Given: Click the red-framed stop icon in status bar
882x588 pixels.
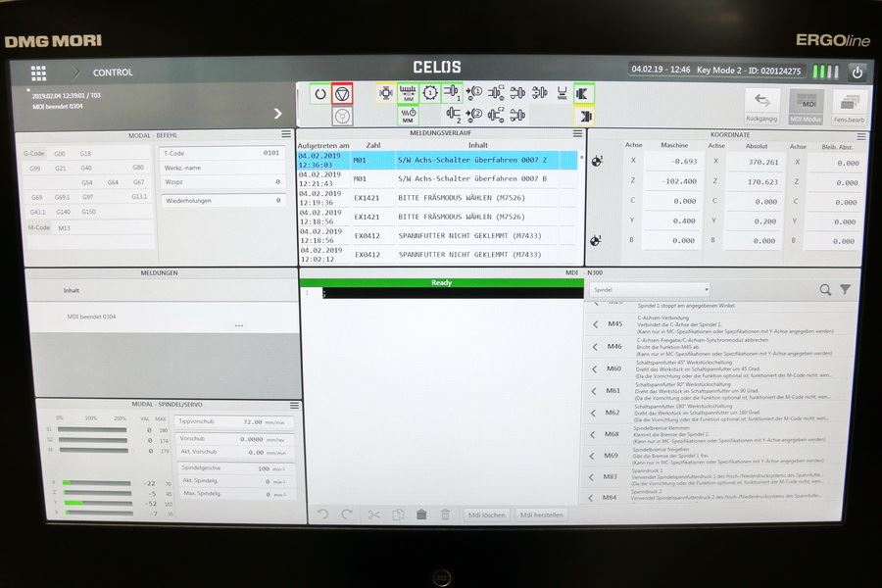Looking at the screenshot, I should click(342, 93).
